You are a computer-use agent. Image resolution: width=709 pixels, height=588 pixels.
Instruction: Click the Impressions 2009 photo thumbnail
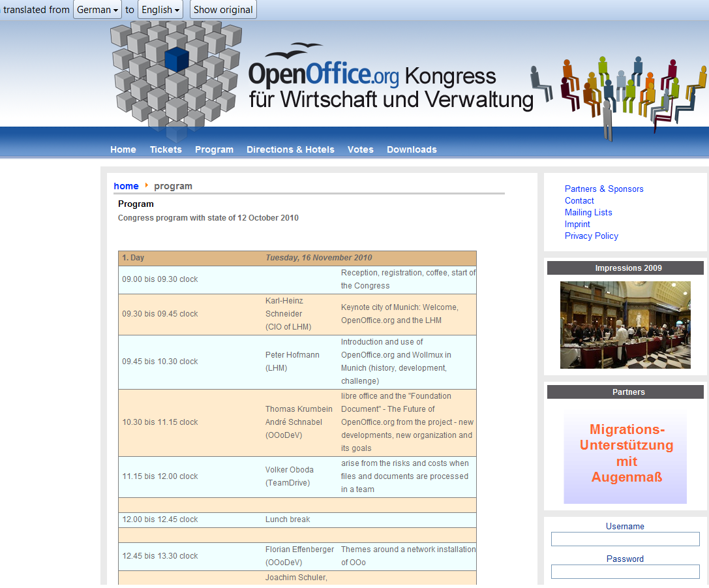pos(625,325)
